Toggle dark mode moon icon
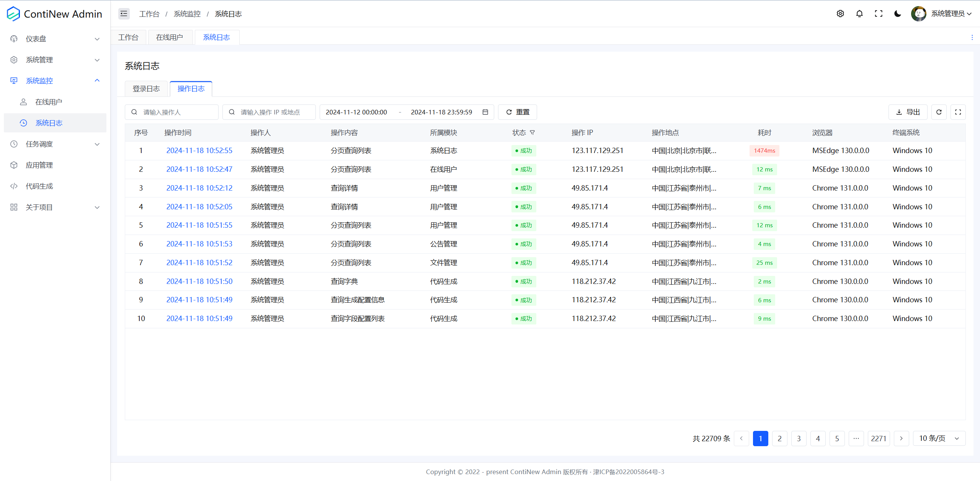This screenshot has height=481, width=980. coord(897,14)
